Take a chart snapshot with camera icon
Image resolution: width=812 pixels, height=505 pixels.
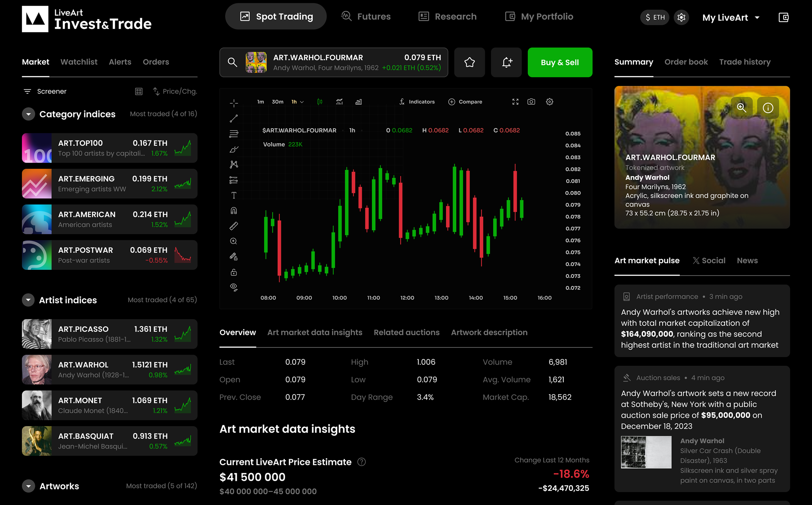531,102
